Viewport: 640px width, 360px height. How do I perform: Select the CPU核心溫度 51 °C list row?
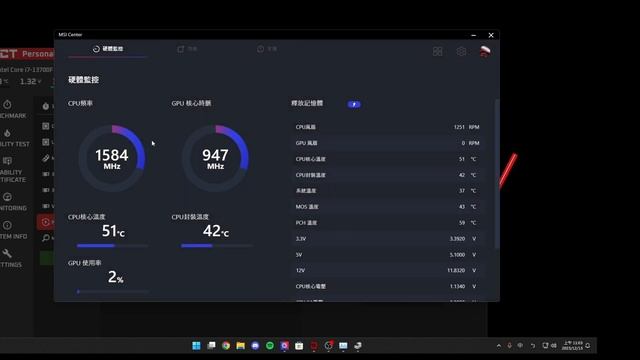coord(387,159)
